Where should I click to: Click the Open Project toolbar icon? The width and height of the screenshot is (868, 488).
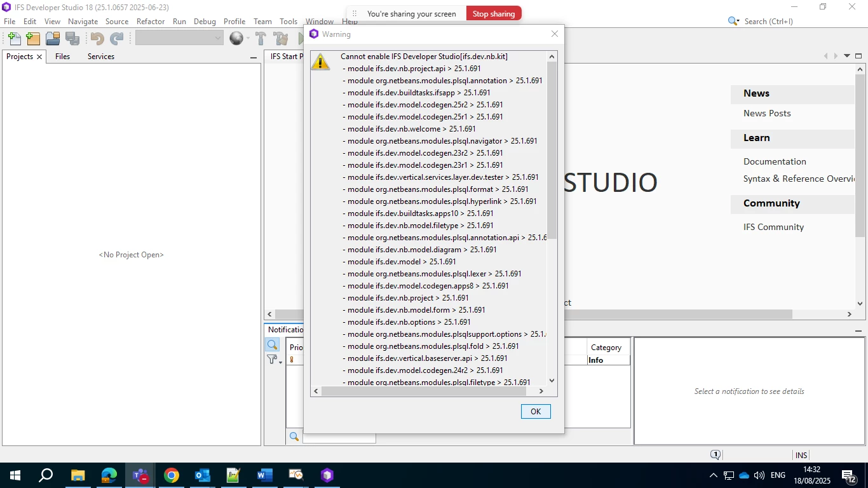pos(53,39)
